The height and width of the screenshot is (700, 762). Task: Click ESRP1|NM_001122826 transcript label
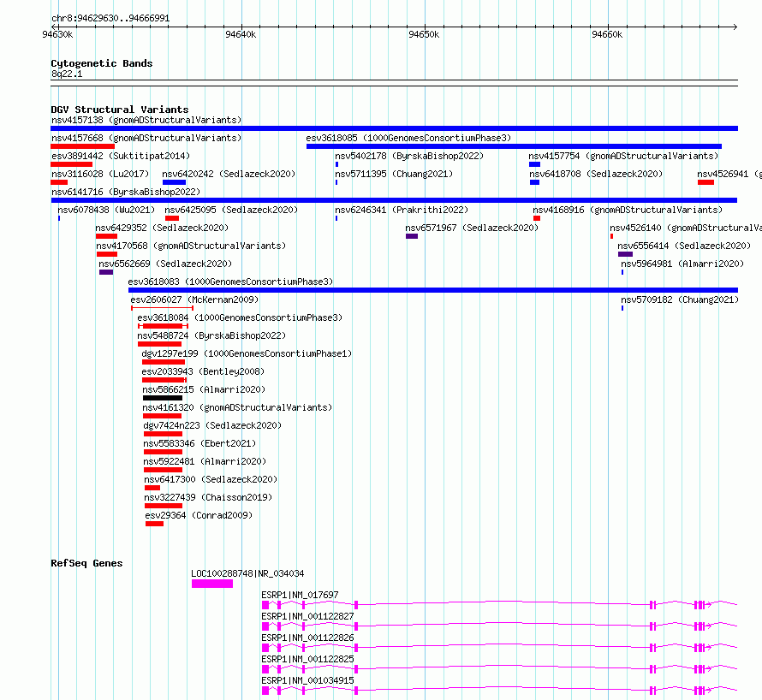[x=307, y=638]
